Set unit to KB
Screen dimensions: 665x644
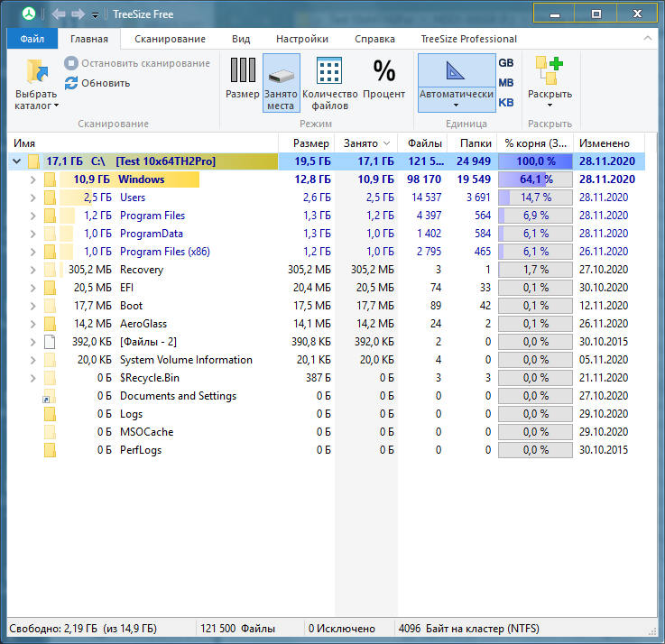506,103
